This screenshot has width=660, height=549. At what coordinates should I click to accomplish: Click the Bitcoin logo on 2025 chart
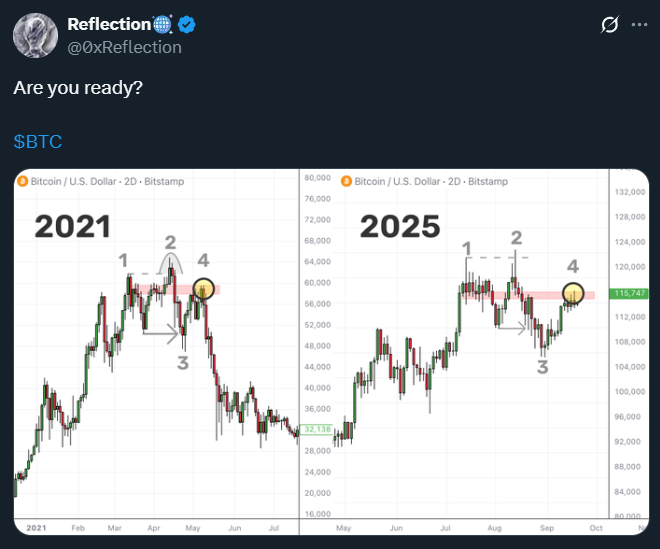(x=346, y=181)
